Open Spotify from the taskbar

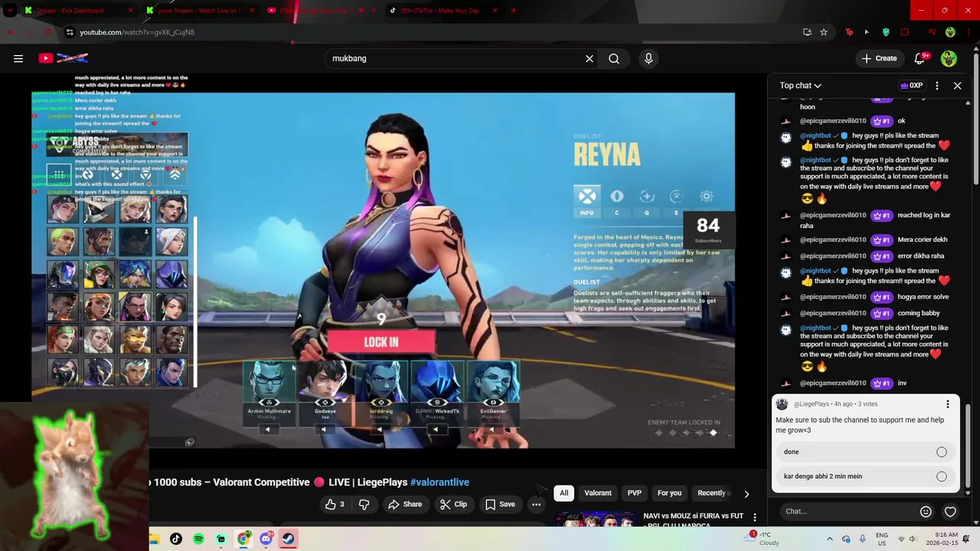198,539
